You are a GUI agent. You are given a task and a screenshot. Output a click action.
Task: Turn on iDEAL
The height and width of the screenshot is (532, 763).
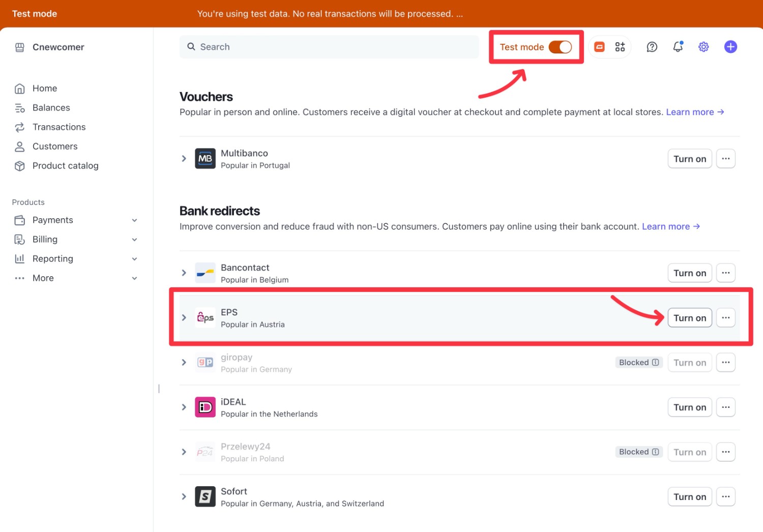tap(690, 407)
